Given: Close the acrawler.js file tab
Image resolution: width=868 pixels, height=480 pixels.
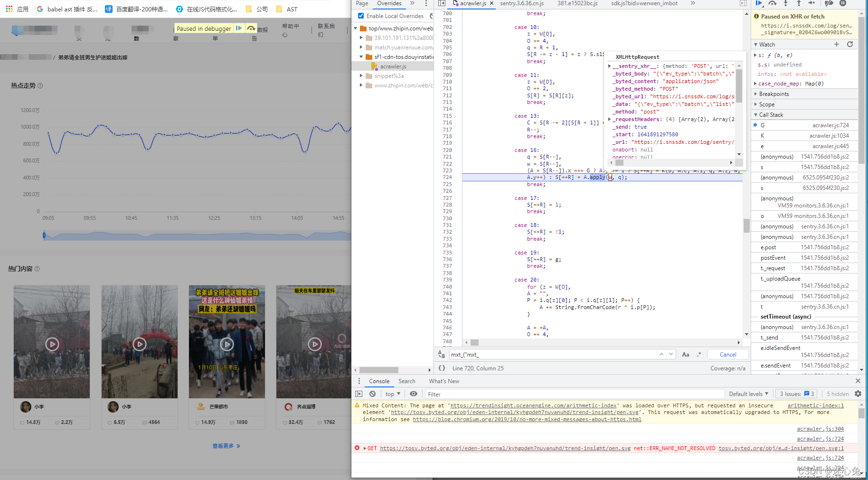Looking at the screenshot, I should [x=491, y=3].
